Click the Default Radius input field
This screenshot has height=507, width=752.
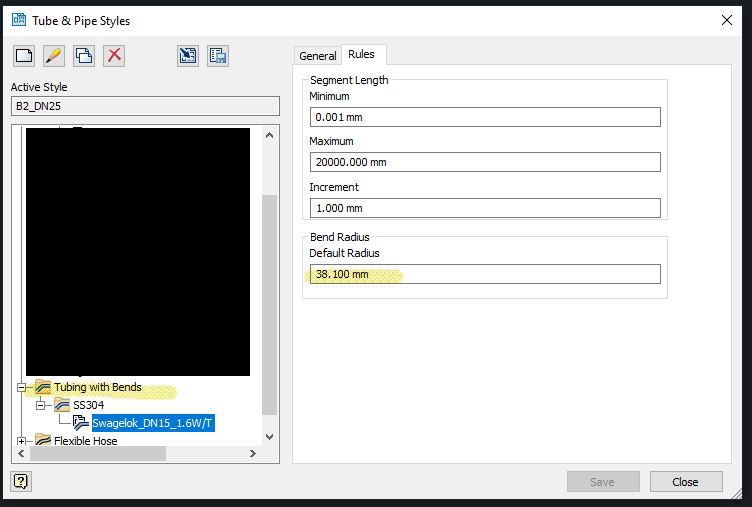pyautogui.click(x=485, y=274)
